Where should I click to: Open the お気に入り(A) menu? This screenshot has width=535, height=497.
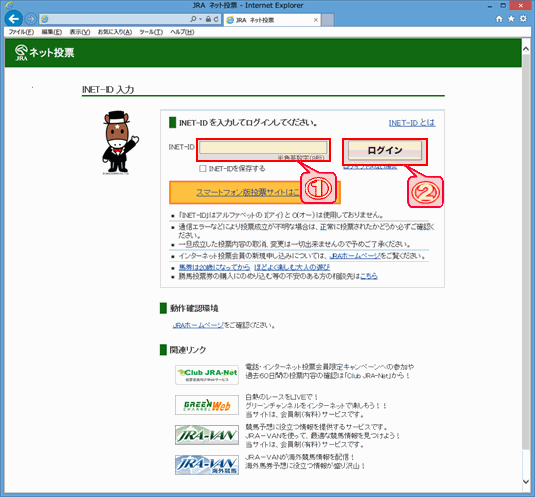tap(115, 32)
